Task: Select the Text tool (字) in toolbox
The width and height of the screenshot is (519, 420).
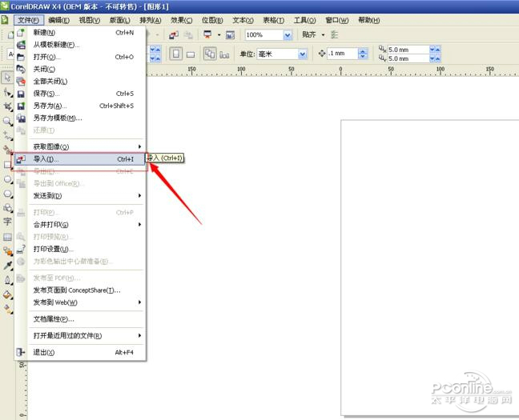Action: pyautogui.click(x=7, y=222)
